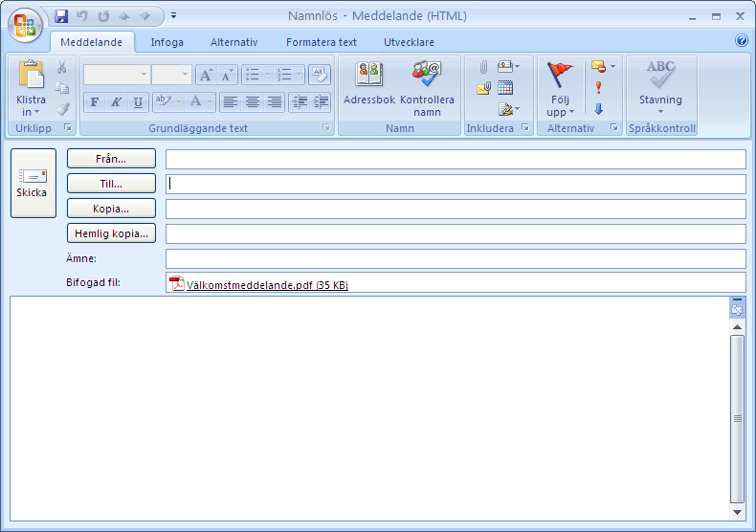Image resolution: width=756 pixels, height=532 pixels.
Task: Click the Skicka send button
Action: coord(33,183)
